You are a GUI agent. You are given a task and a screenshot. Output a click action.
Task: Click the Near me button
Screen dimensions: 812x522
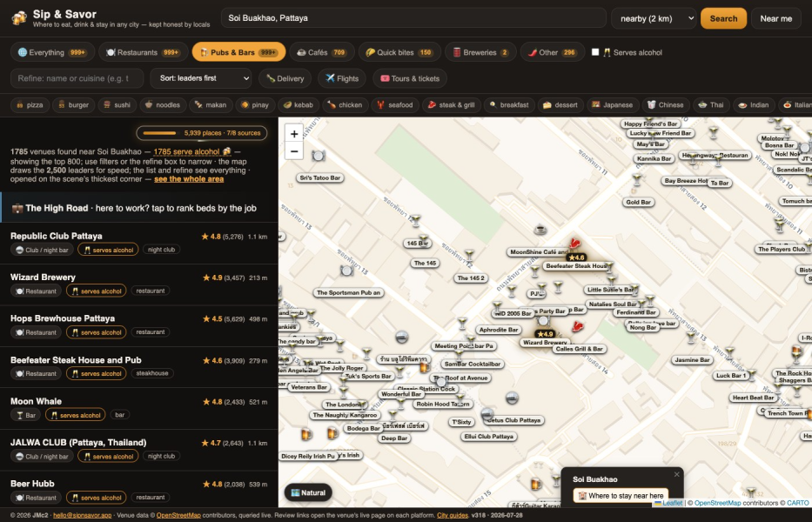(x=775, y=18)
